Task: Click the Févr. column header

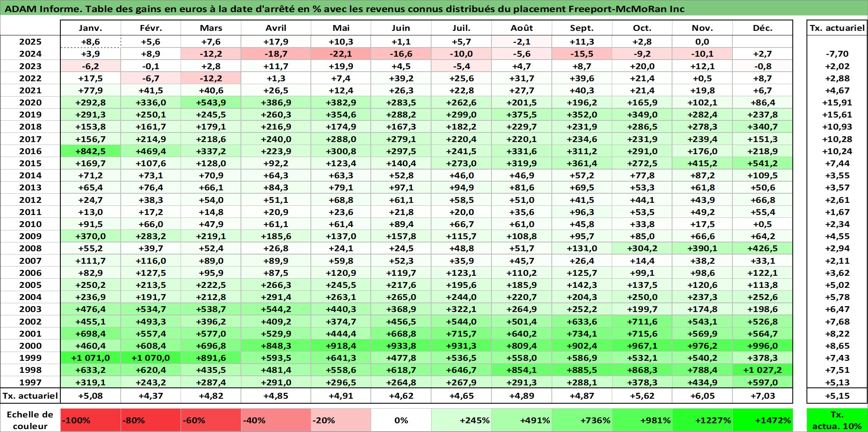Action: click(x=151, y=28)
